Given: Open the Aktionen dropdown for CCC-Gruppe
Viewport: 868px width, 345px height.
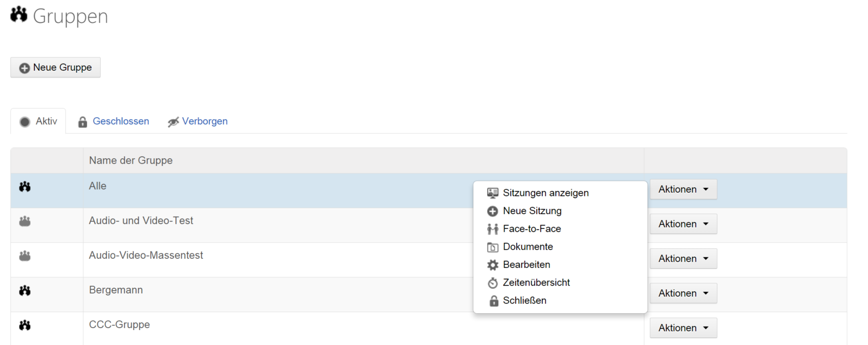Looking at the screenshot, I should [683, 328].
